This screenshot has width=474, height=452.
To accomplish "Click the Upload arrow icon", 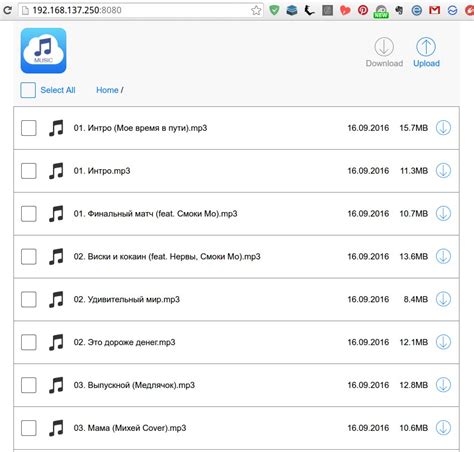I will coord(426,47).
